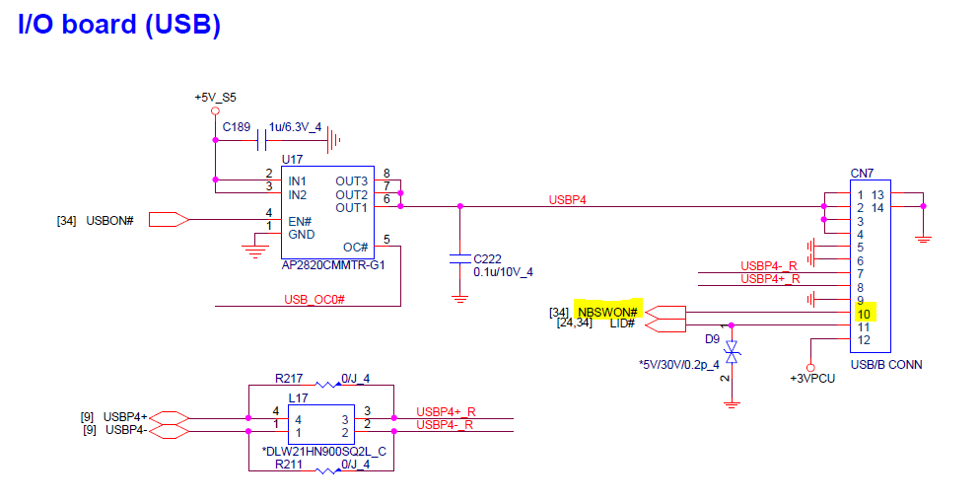980x503 pixels.
Task: Click the USBON# off-page connector symbol
Action: tap(169, 219)
